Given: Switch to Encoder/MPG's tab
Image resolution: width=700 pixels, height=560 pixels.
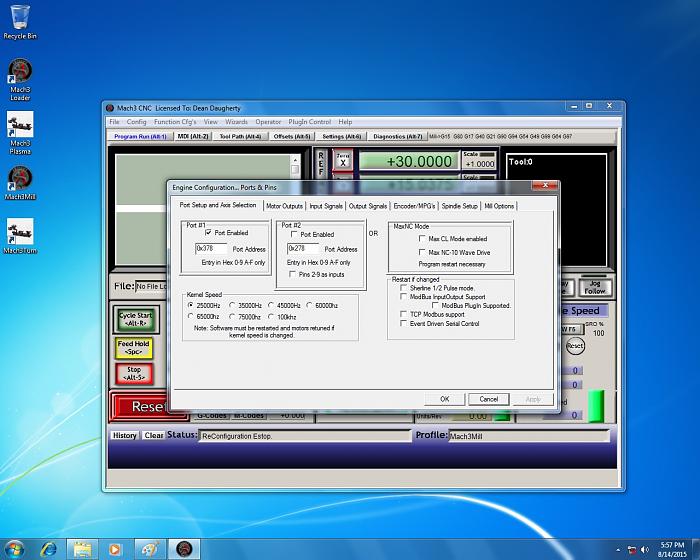Looking at the screenshot, I should pyautogui.click(x=414, y=206).
